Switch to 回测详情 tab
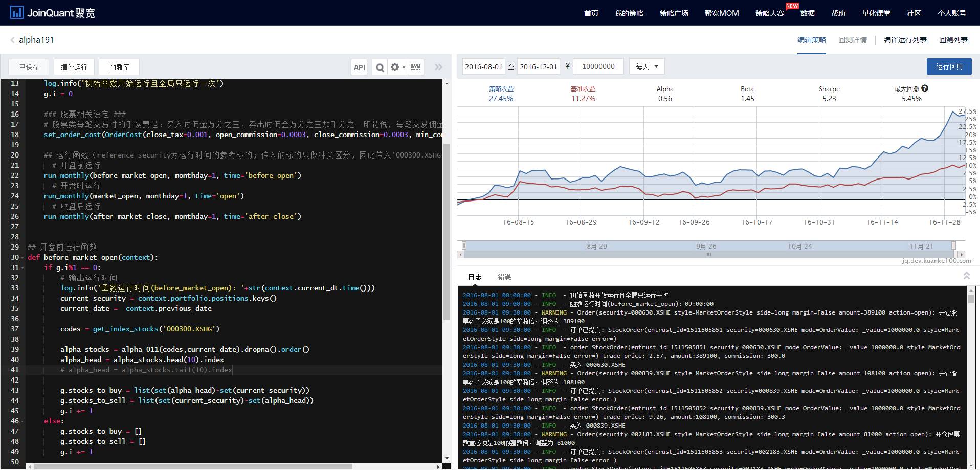This screenshot has width=980, height=470. pyautogui.click(x=852, y=40)
